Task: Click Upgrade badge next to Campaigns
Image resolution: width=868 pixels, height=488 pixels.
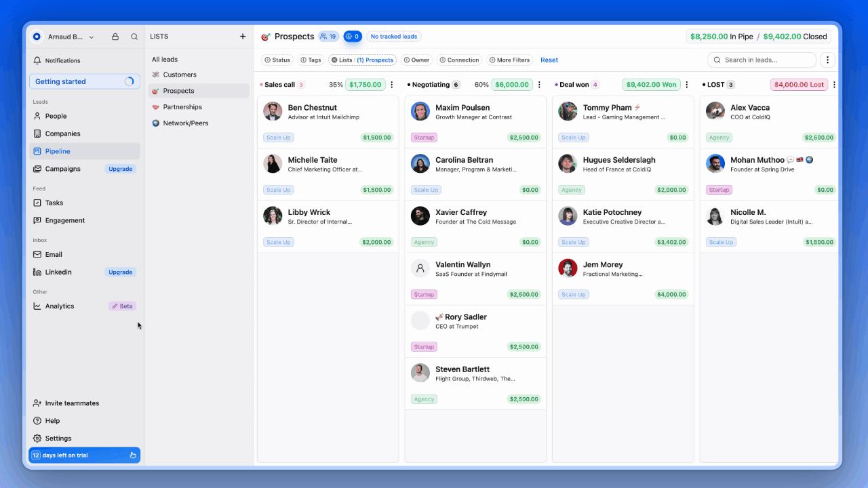Action: 121,169
